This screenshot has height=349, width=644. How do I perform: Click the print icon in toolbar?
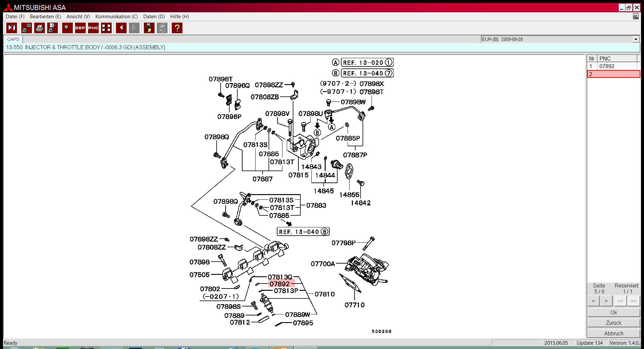pyautogui.click(x=40, y=28)
